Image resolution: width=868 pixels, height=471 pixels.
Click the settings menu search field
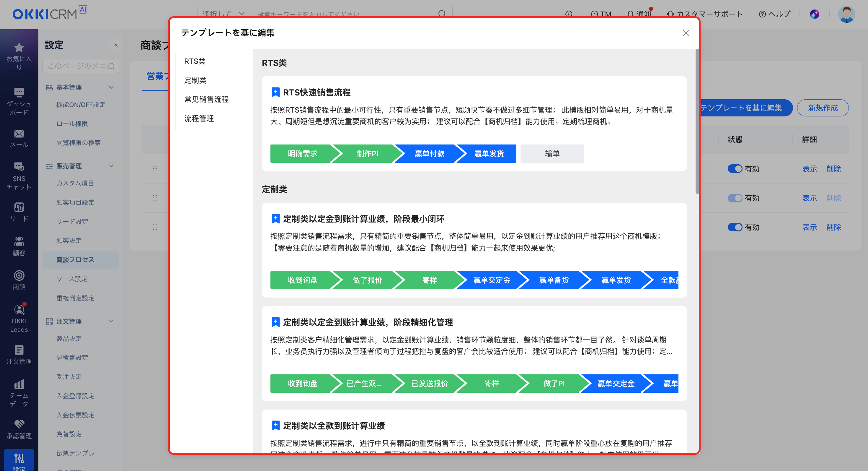click(81, 66)
